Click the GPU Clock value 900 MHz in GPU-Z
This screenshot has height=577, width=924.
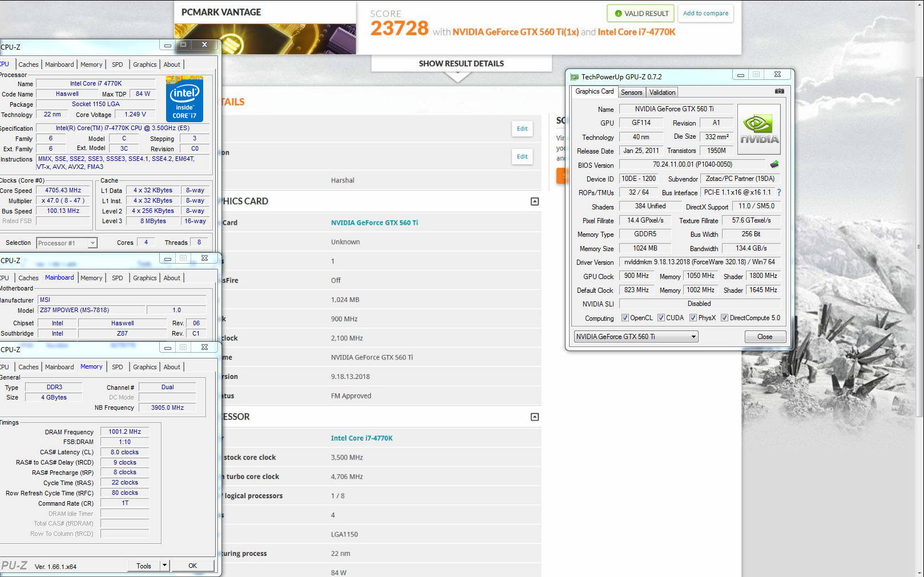[x=636, y=276]
